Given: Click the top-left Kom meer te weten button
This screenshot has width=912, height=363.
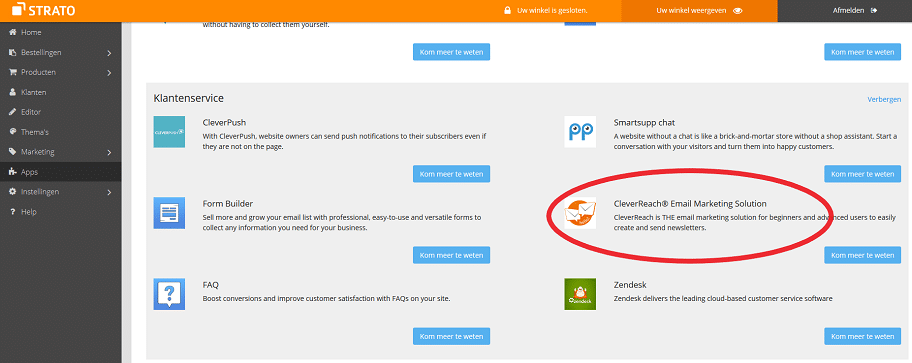Looking at the screenshot, I should coord(451,52).
